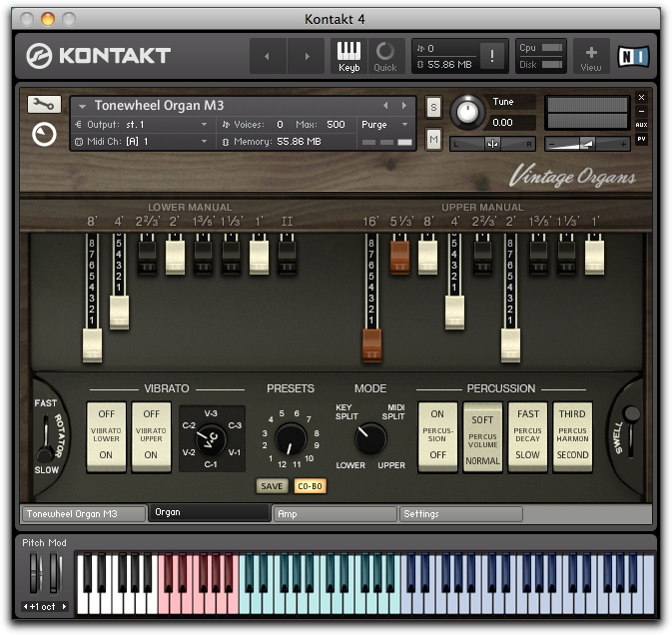Toggle Percussion On/Off switch

pyautogui.click(x=437, y=435)
